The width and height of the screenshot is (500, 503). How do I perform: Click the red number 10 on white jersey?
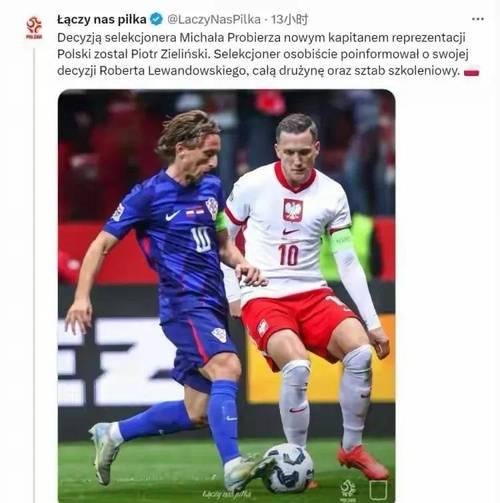pos(288,255)
